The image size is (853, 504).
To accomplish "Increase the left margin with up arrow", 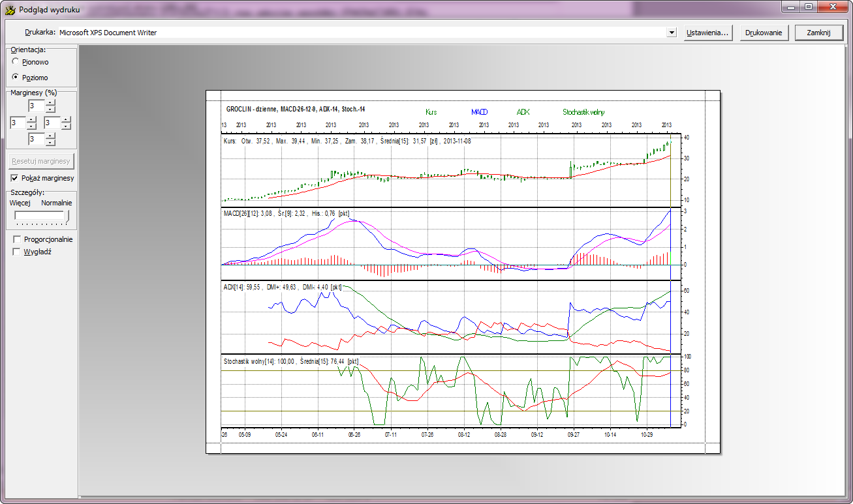I will pos(31,120).
